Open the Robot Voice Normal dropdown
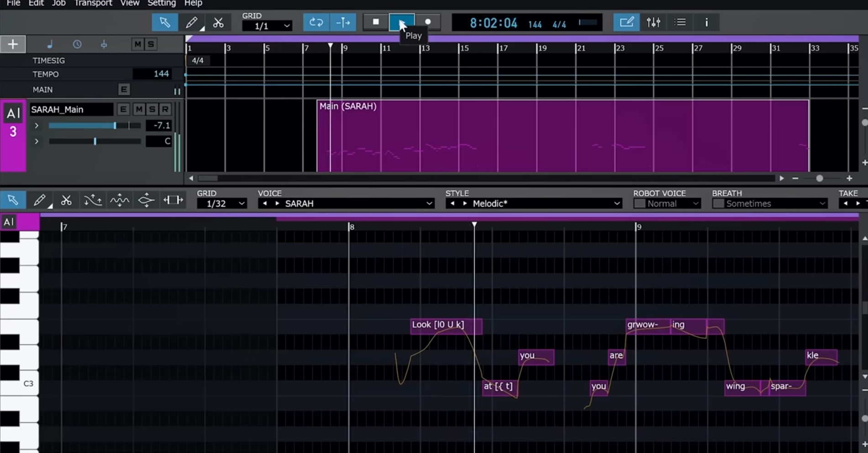This screenshot has width=868, height=453. coord(673,203)
